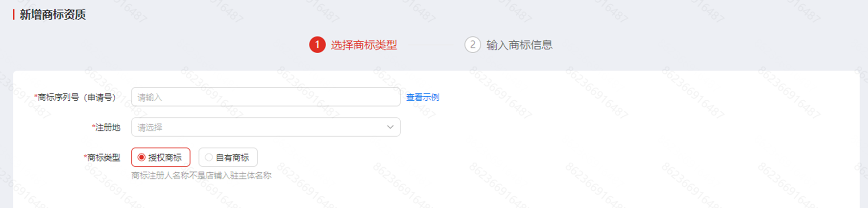
Task: Open the 注册地 dropdown list
Action: point(266,127)
